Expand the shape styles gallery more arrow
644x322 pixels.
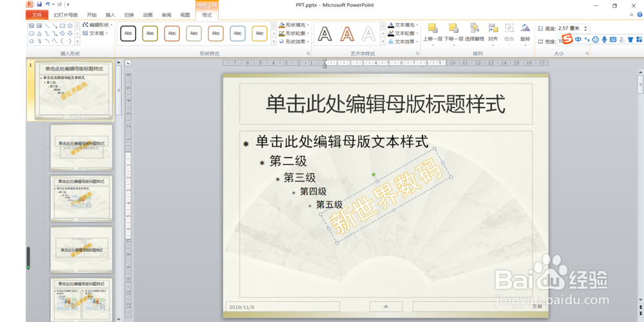point(274,41)
